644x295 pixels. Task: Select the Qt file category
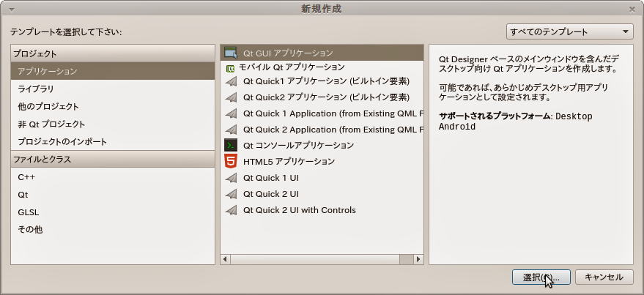pos(113,195)
